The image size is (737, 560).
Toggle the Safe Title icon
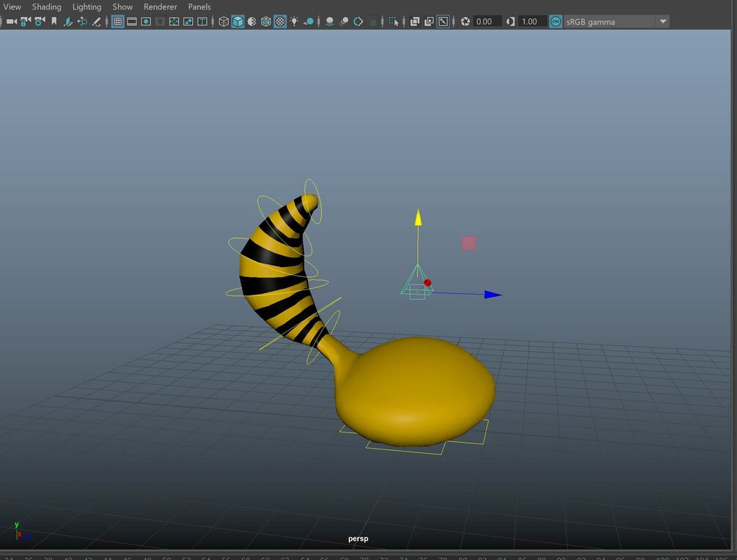tap(202, 21)
